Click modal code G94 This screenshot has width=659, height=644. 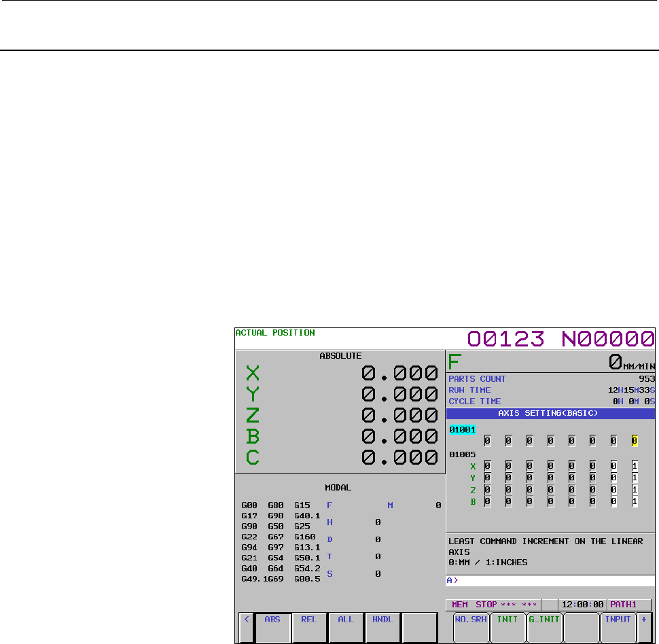pyautogui.click(x=249, y=548)
